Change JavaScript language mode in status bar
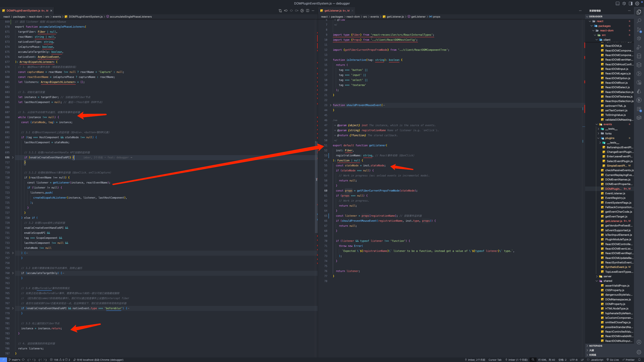 click(597, 360)
